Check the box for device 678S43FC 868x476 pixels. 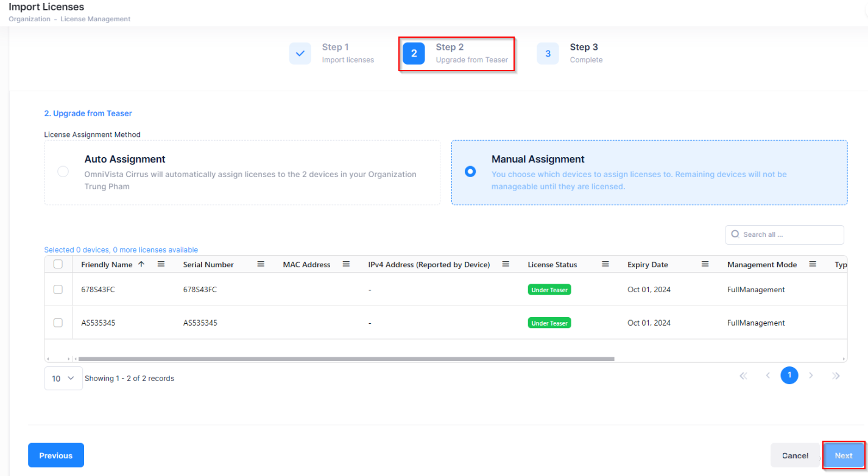click(58, 290)
